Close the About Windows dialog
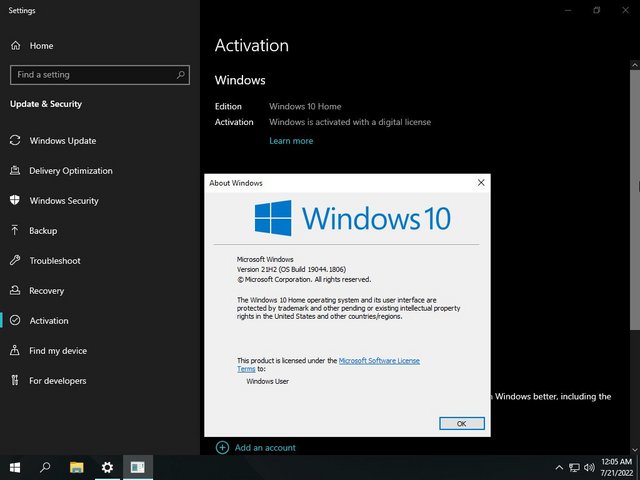This screenshot has width=640, height=480. coord(481,182)
